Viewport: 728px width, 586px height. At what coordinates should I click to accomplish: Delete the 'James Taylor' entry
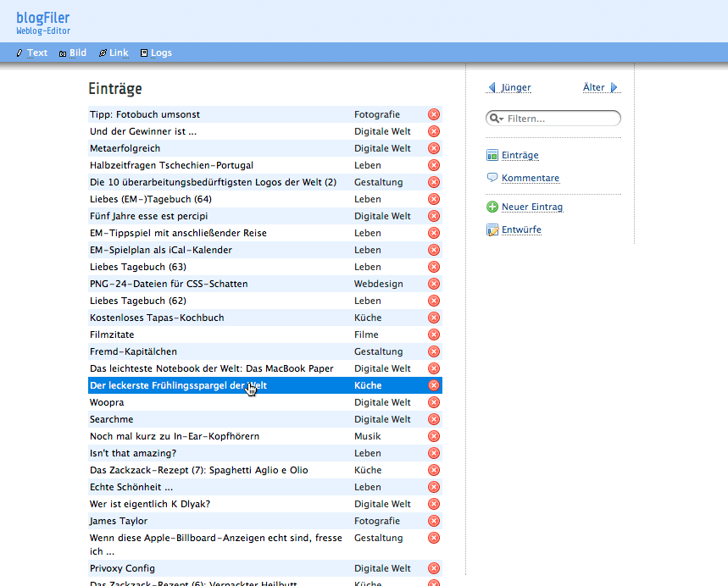point(434,521)
